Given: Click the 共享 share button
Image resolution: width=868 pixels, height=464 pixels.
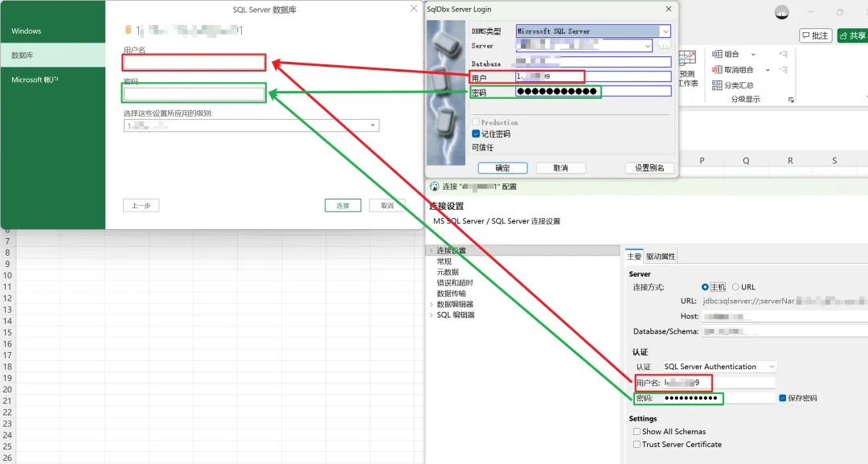Looking at the screenshot, I should click(x=853, y=35).
